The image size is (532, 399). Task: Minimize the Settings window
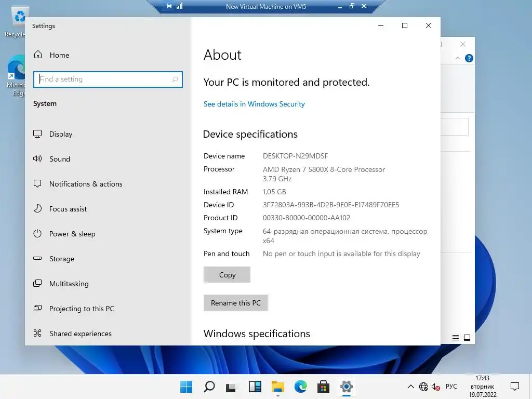[x=381, y=25]
